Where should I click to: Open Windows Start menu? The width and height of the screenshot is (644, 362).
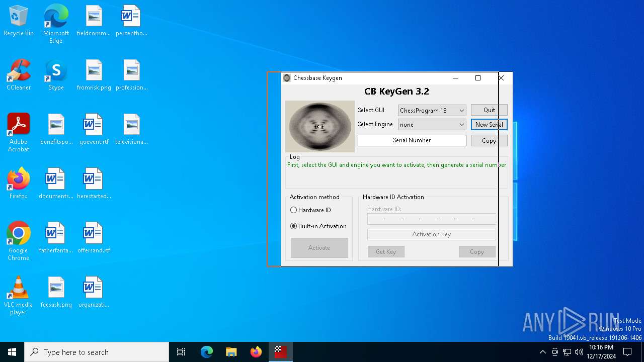pyautogui.click(x=12, y=352)
